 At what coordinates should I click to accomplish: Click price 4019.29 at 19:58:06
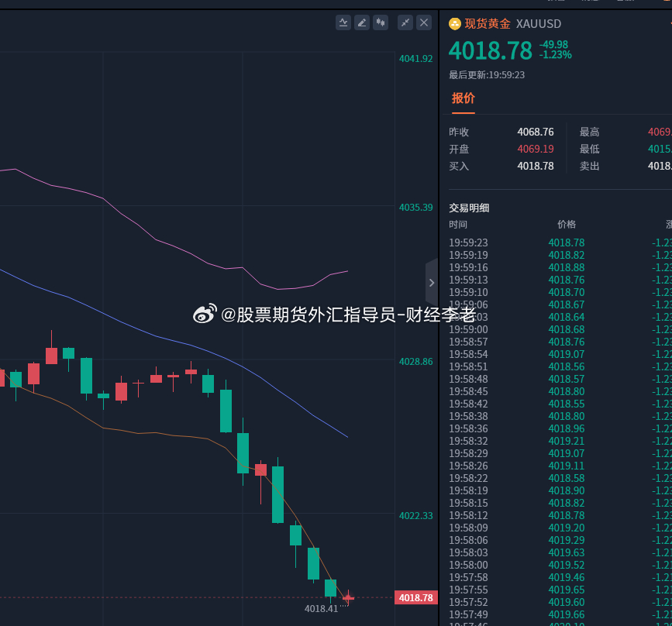point(567,541)
